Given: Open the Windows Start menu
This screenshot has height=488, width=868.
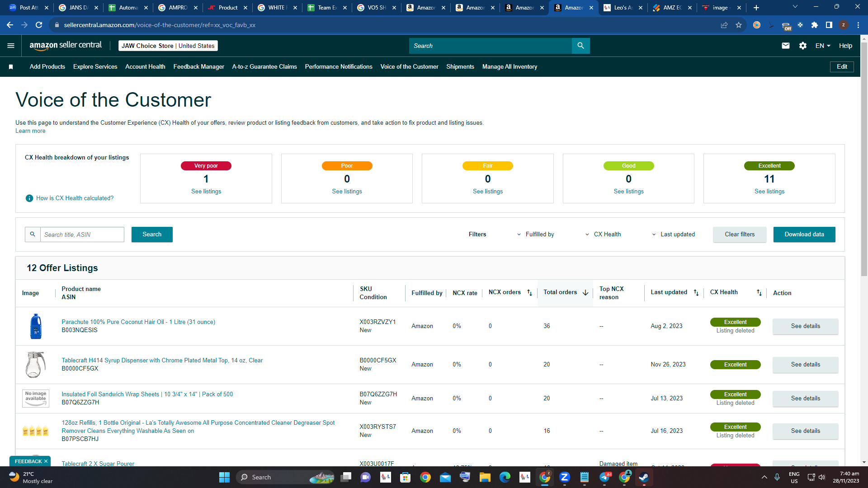Looking at the screenshot, I should tap(224, 477).
